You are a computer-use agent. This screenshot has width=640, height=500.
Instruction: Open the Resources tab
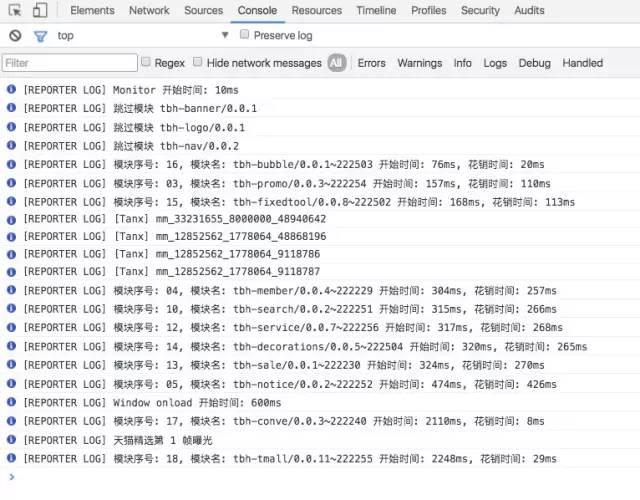tap(317, 11)
